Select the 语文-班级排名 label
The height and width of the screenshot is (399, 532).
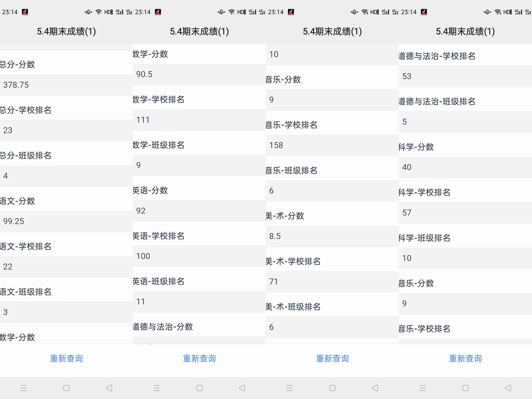[x=25, y=292]
